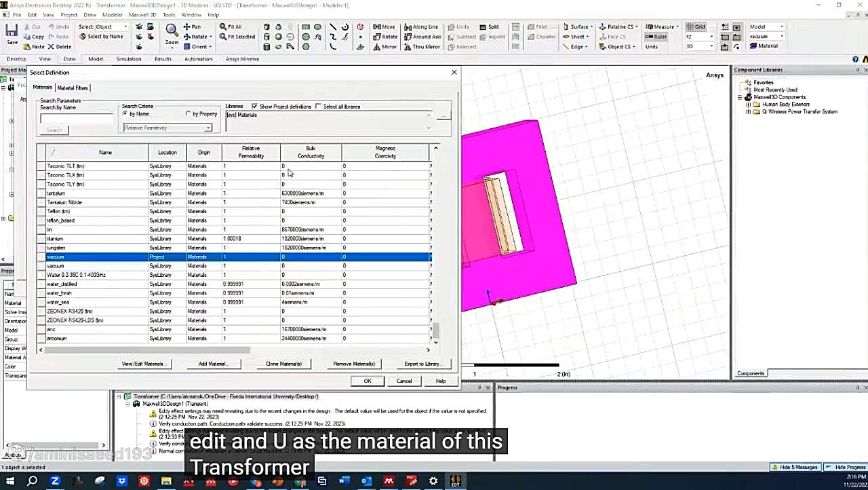The image size is (868, 490).
Task: Click the Mirror tool
Action: coord(384,47)
